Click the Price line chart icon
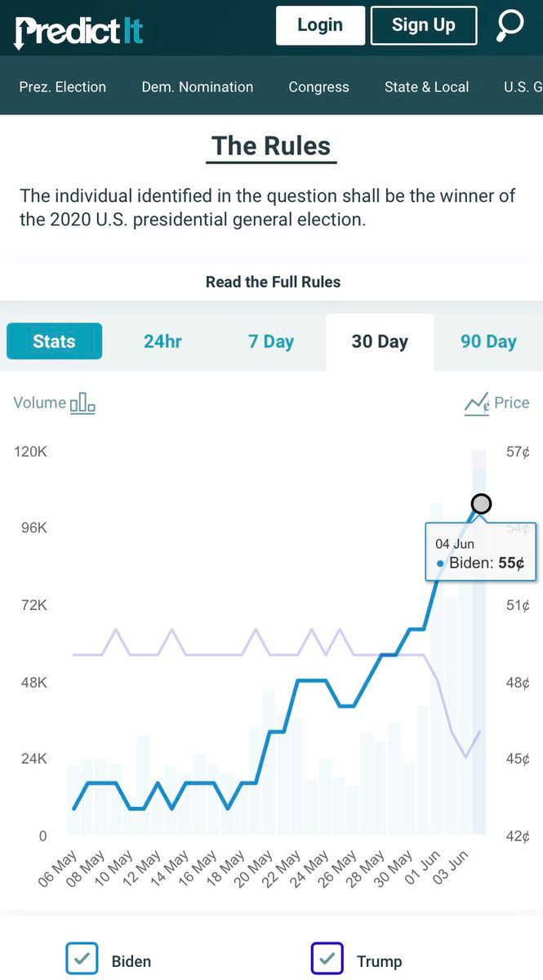 point(477,403)
